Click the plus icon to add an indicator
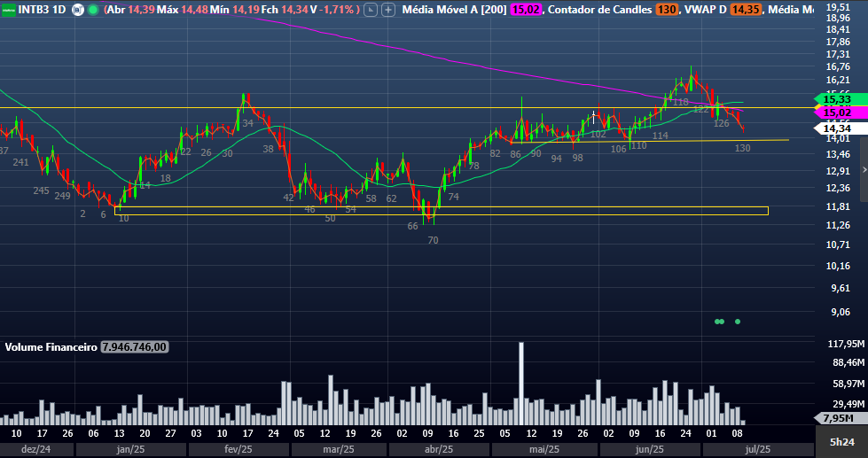This screenshot has height=458, width=868. click(388, 10)
